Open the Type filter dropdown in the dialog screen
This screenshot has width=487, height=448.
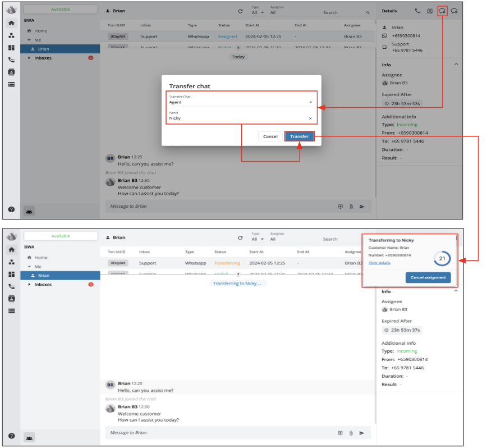(x=258, y=11)
